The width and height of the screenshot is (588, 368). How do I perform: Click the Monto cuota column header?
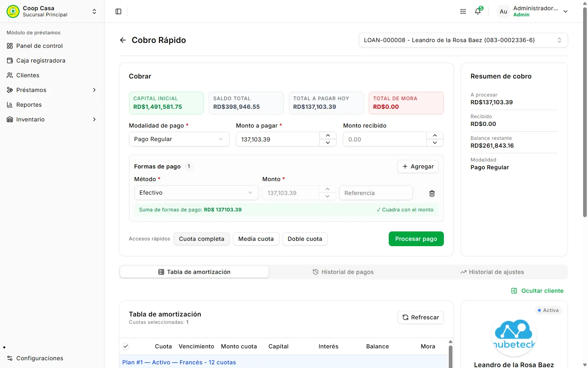tap(239, 346)
